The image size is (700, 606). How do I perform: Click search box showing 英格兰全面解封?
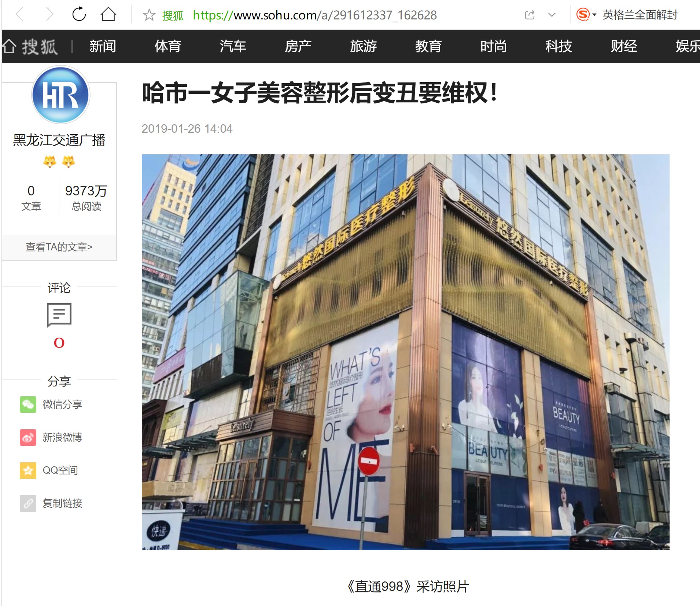click(x=640, y=15)
